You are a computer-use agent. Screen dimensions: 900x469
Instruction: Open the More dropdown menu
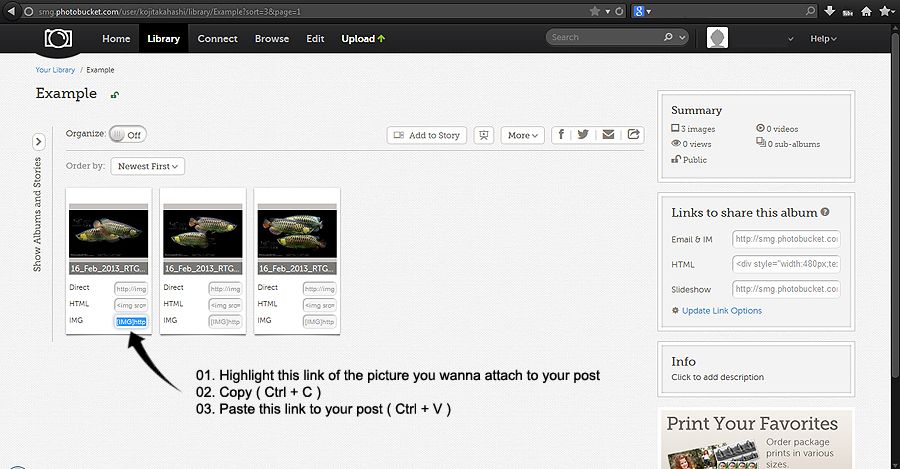click(x=522, y=135)
